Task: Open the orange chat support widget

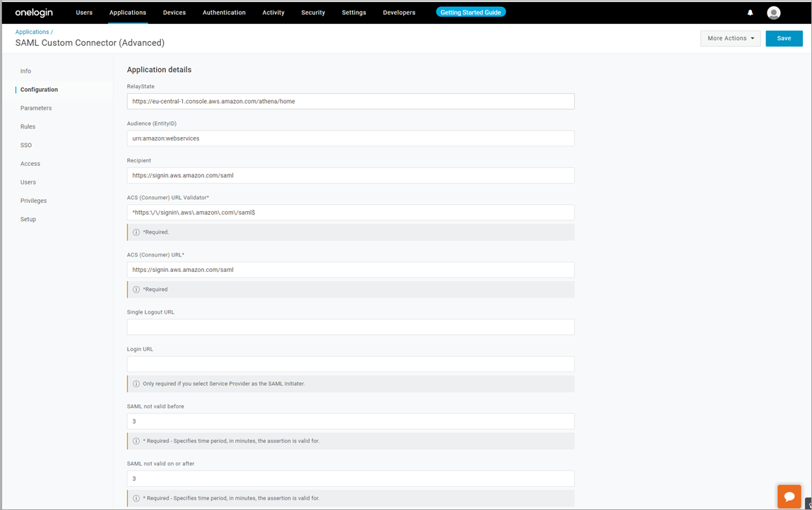Action: [x=789, y=497]
